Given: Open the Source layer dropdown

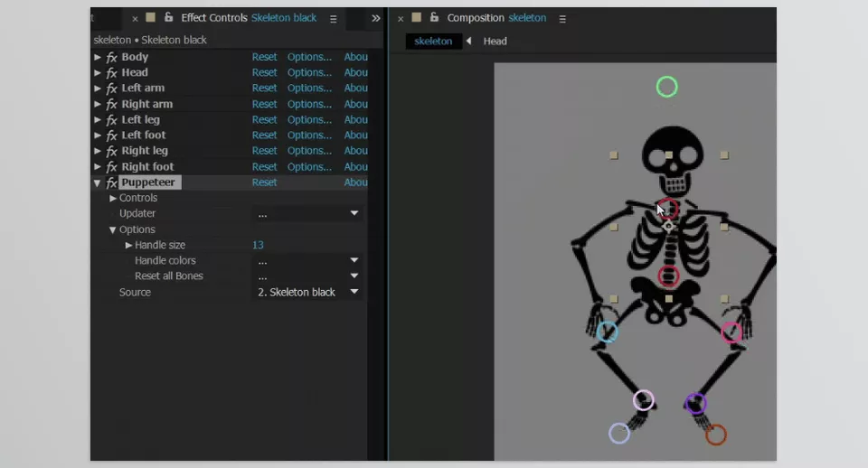Looking at the screenshot, I should tap(307, 292).
